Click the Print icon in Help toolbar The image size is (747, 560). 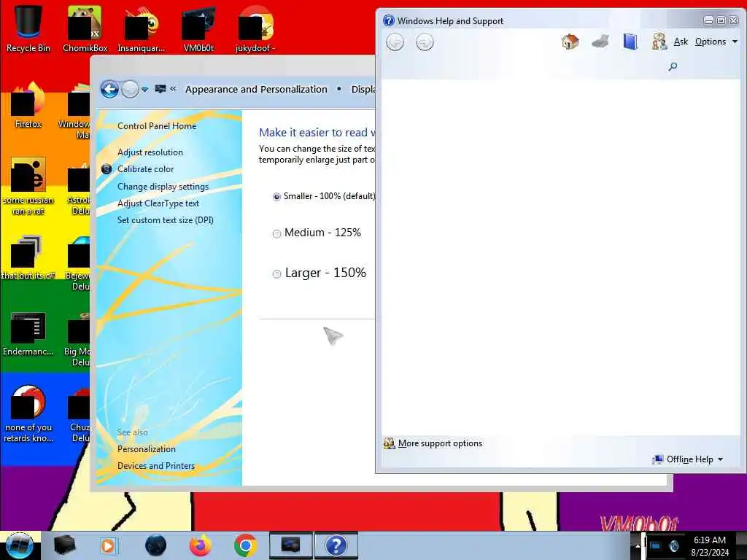tap(600, 42)
